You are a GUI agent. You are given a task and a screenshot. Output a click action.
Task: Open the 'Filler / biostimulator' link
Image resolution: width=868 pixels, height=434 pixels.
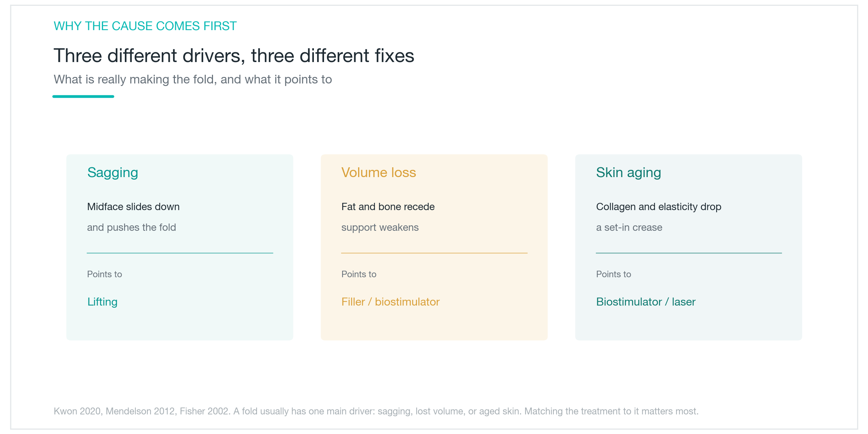pos(390,302)
